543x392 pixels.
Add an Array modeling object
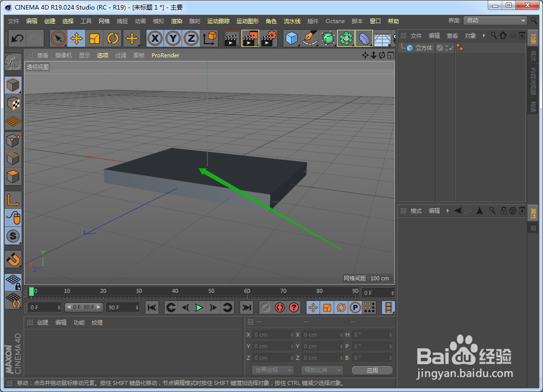click(346, 38)
